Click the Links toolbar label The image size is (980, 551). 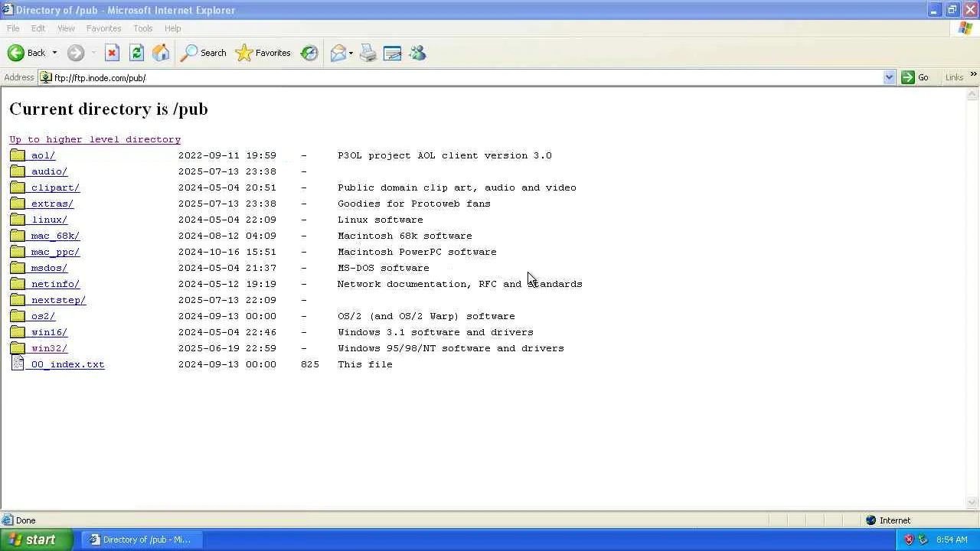[x=954, y=77]
